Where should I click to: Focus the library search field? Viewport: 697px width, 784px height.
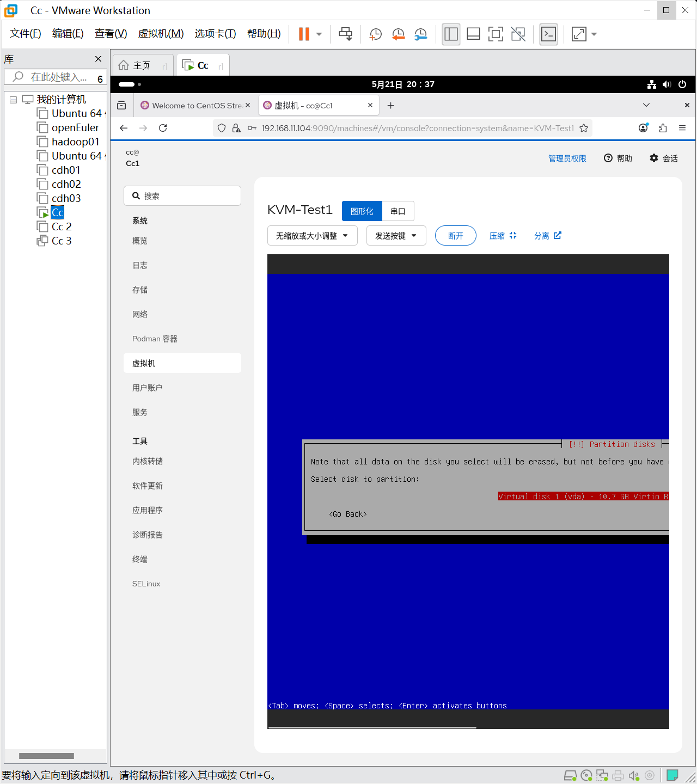coord(54,77)
